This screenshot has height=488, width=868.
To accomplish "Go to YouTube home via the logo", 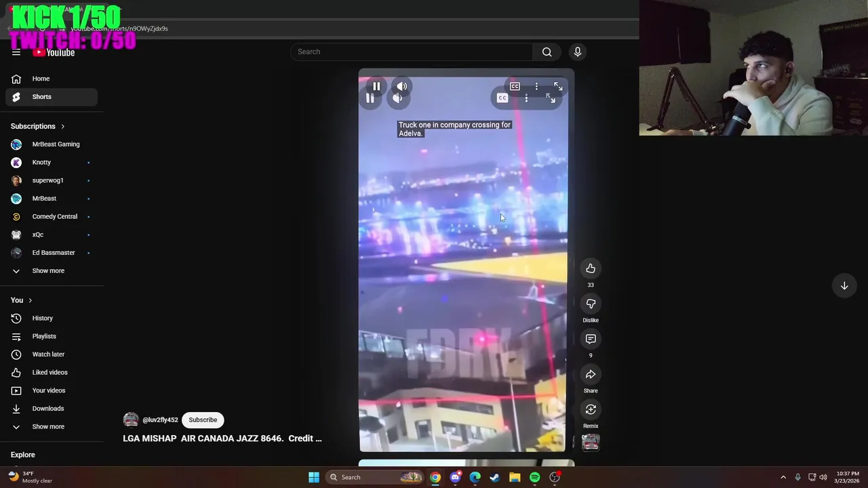I will [54, 52].
